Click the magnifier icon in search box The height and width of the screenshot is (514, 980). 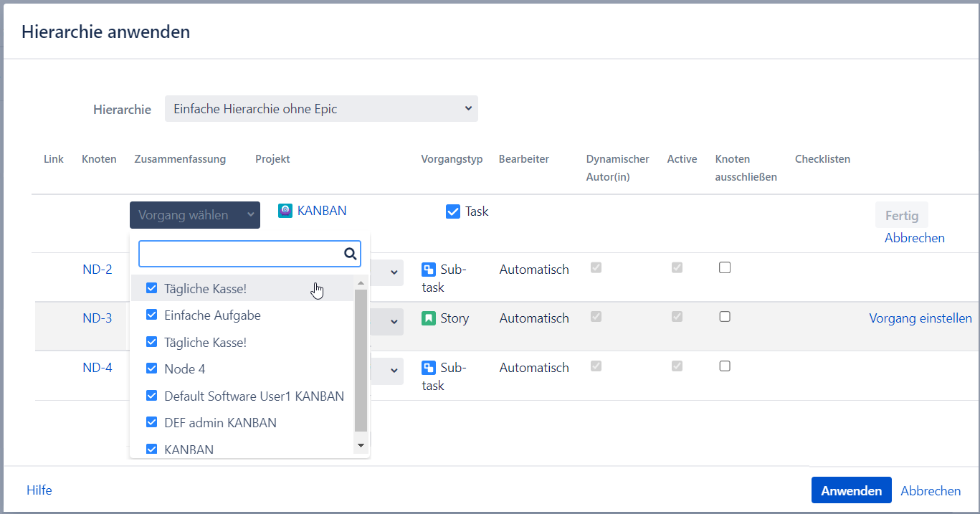(x=350, y=254)
